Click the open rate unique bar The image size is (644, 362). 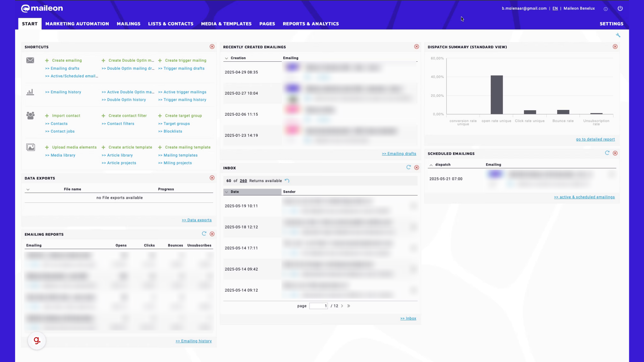(x=496, y=95)
